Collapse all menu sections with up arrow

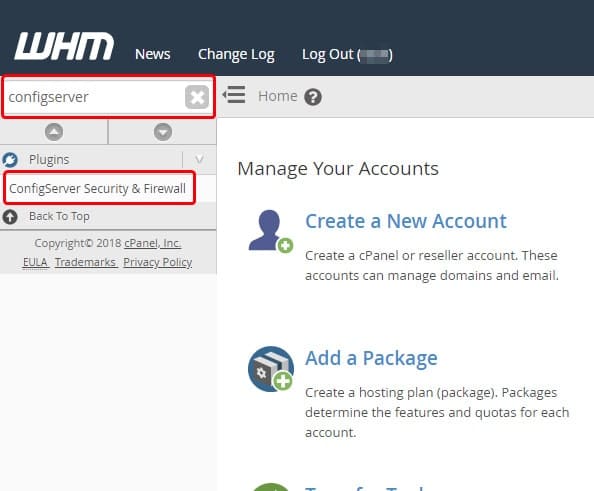coord(54,132)
